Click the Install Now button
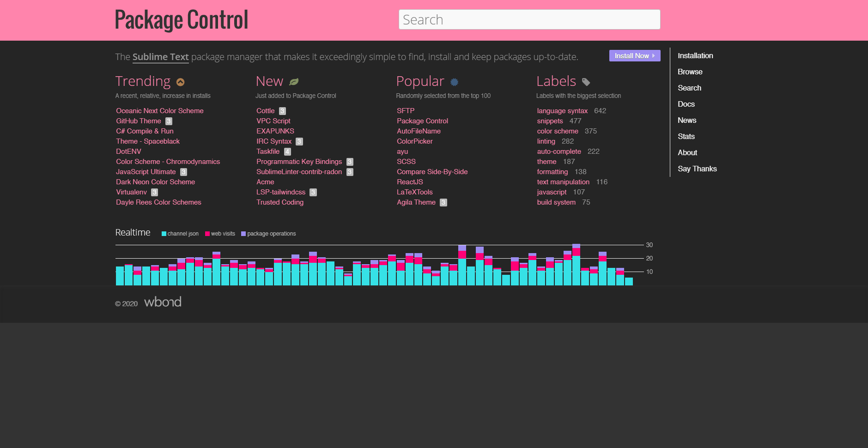Screen dimensions: 868x448 click(635, 55)
